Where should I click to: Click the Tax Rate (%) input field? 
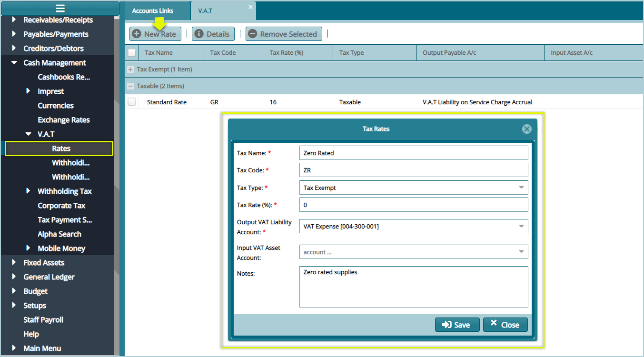click(414, 205)
